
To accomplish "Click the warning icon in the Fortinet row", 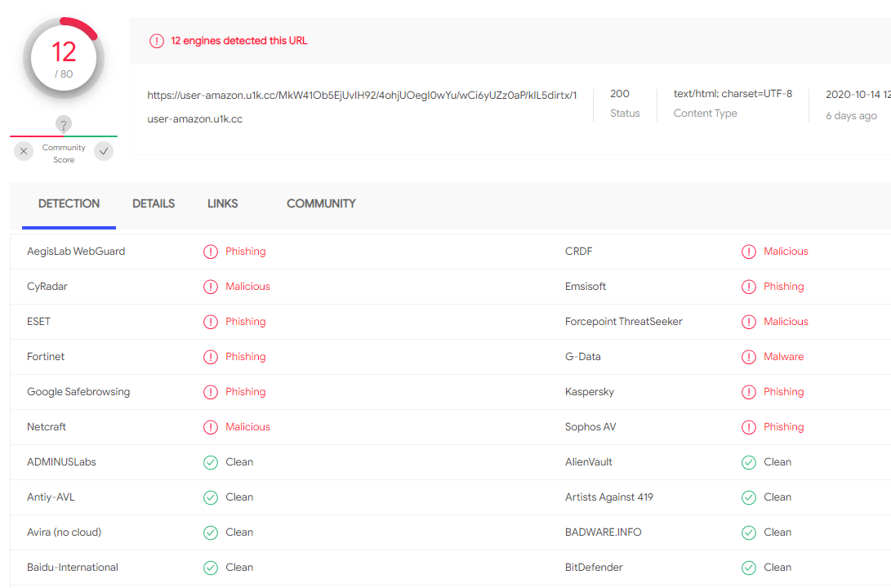I will 211,357.
